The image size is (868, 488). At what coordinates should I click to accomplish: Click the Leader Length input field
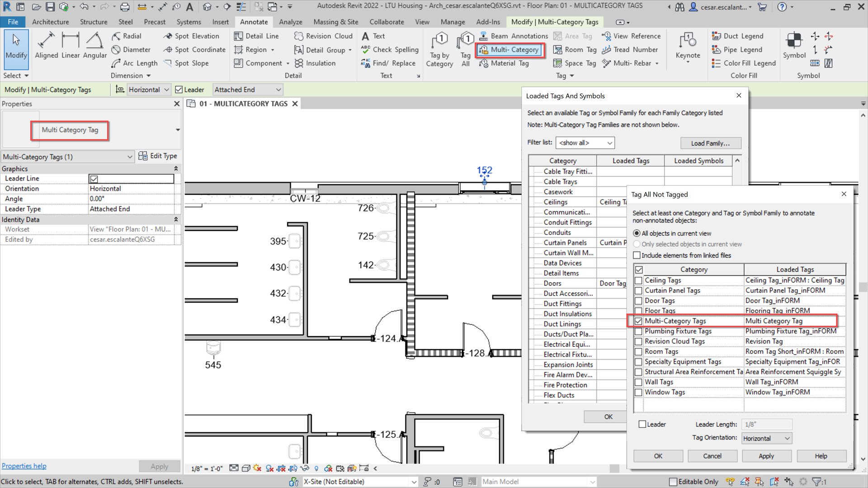(x=766, y=424)
